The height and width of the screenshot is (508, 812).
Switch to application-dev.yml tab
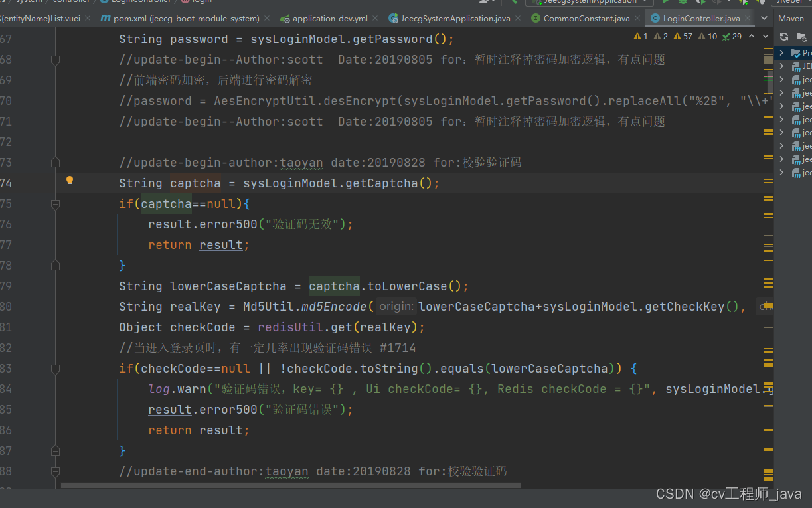[329, 19]
